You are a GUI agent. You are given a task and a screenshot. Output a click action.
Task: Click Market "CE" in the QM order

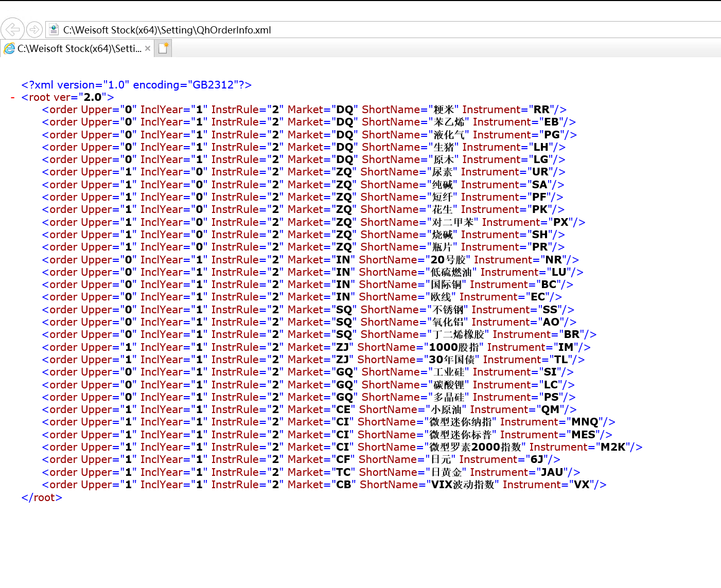pos(343,409)
